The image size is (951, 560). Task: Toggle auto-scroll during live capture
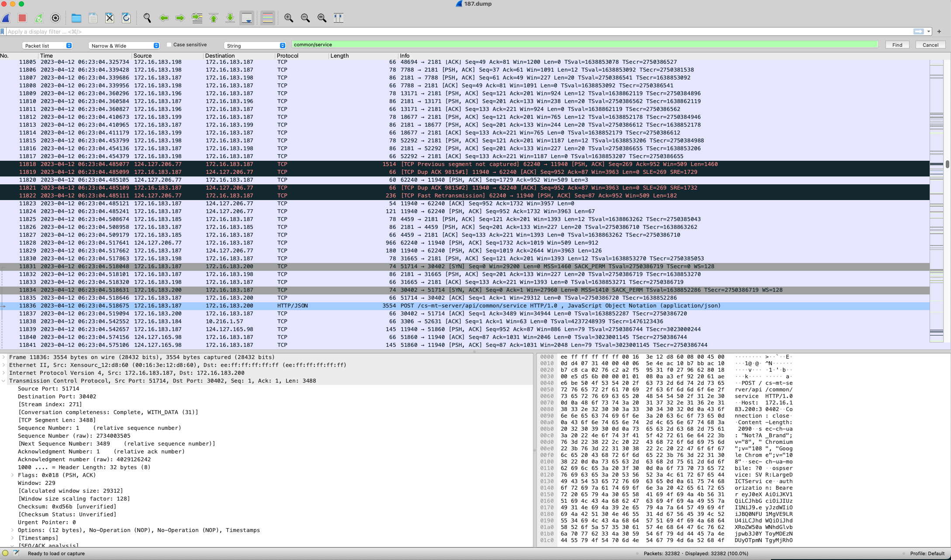pos(246,18)
